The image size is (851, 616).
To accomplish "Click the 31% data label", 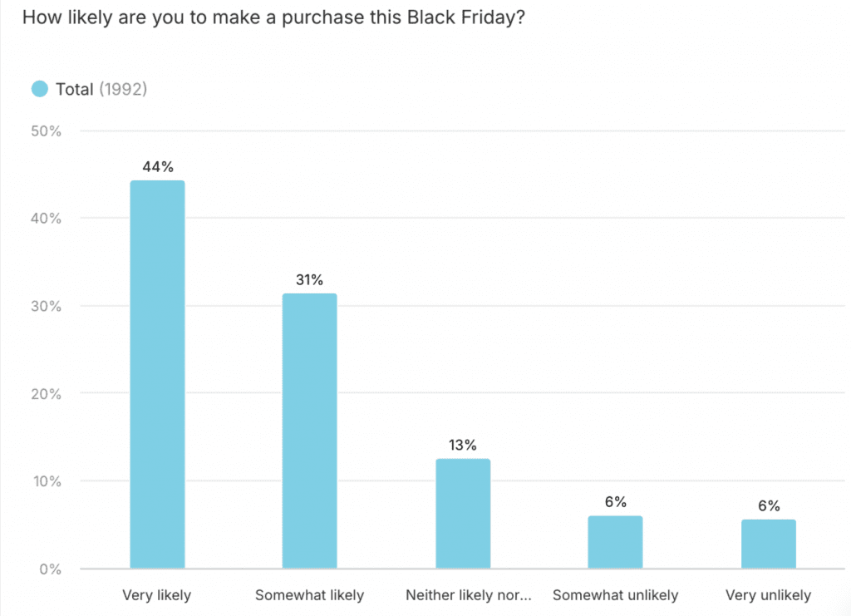I will coord(309,280).
